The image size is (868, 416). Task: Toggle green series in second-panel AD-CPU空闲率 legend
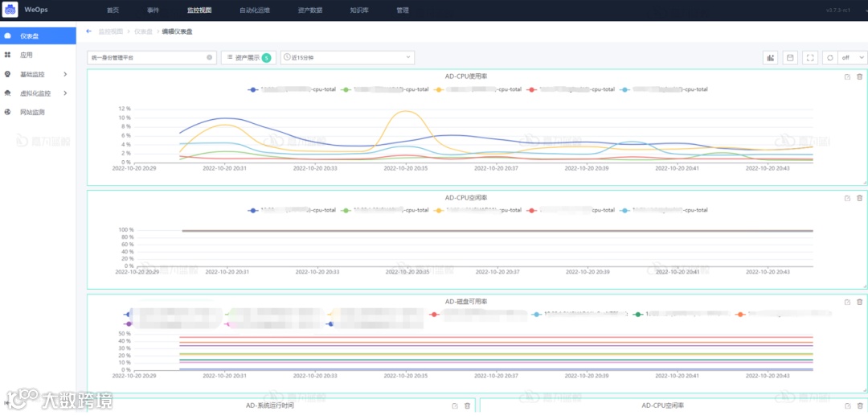[x=385, y=211]
